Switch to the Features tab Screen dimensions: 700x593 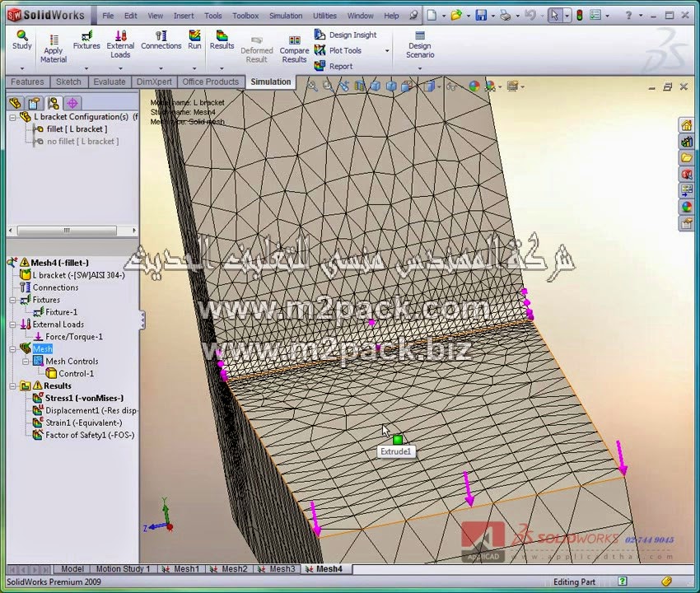(27, 82)
